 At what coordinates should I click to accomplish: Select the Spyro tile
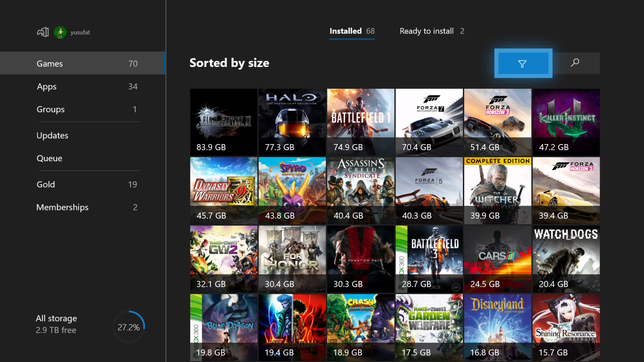[x=292, y=191]
